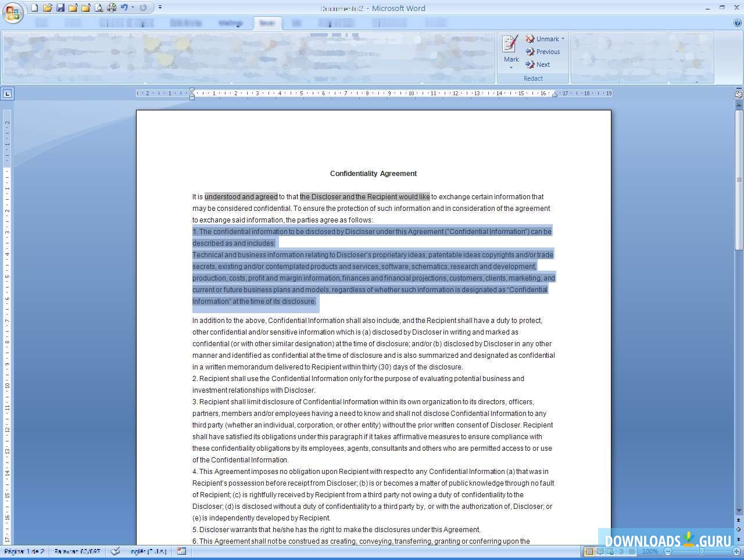
Task: Expand the Unmark dropdown arrow
Action: click(563, 39)
